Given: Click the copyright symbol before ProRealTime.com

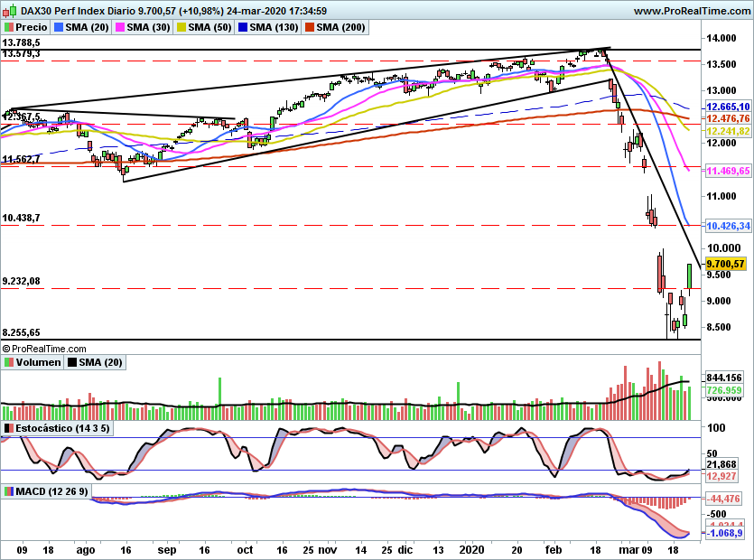Looking at the screenshot, I should pyautogui.click(x=6, y=349).
